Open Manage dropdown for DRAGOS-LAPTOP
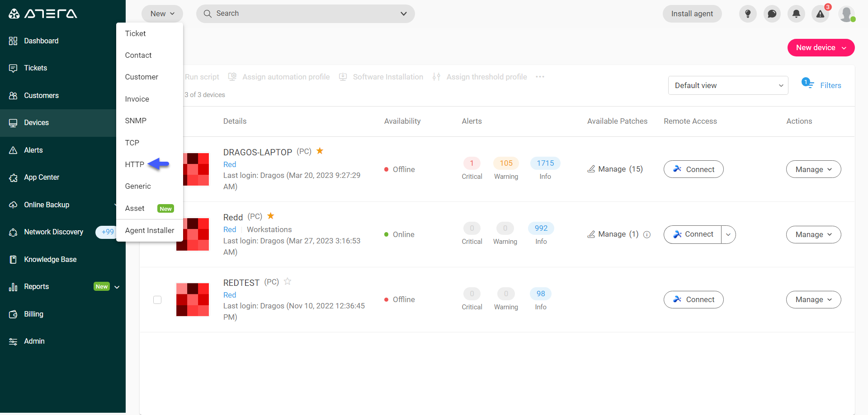The width and height of the screenshot is (868, 415). [x=813, y=169]
